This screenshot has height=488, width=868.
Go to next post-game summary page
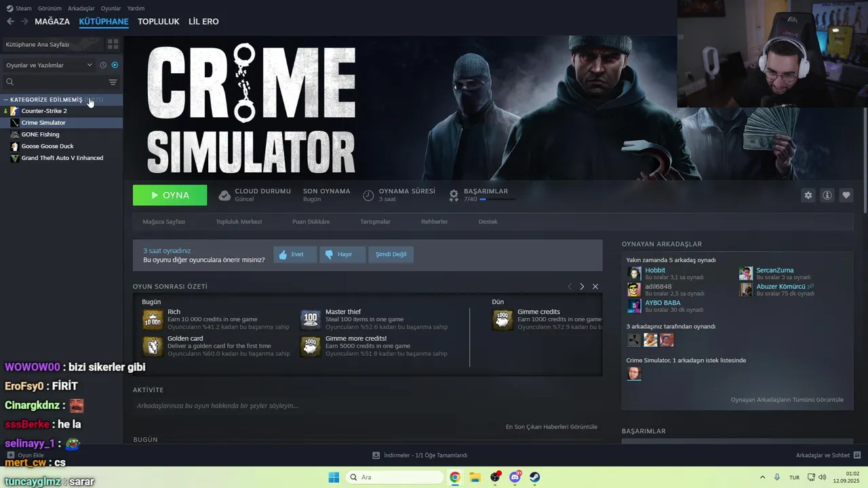tap(582, 287)
